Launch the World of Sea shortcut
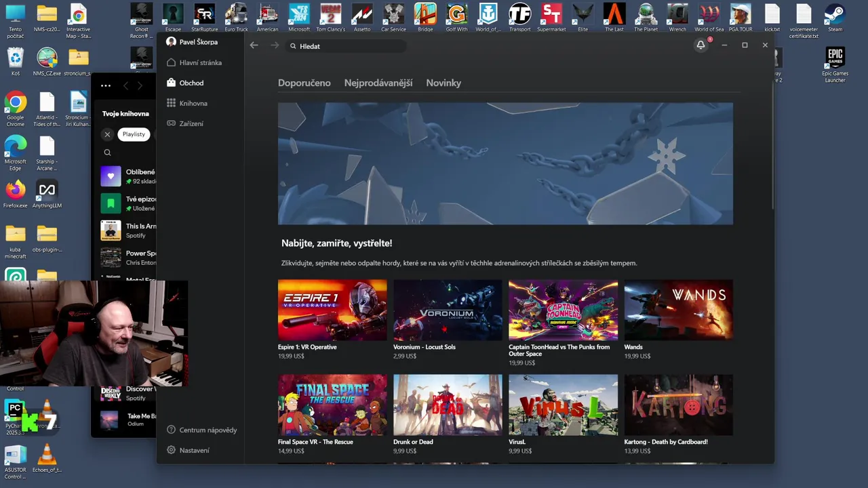 click(709, 18)
